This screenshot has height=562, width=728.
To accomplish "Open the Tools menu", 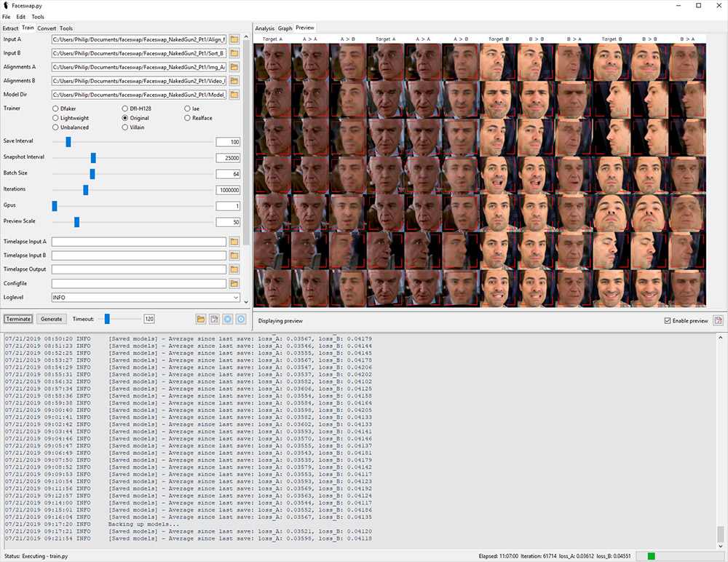I will pos(38,17).
